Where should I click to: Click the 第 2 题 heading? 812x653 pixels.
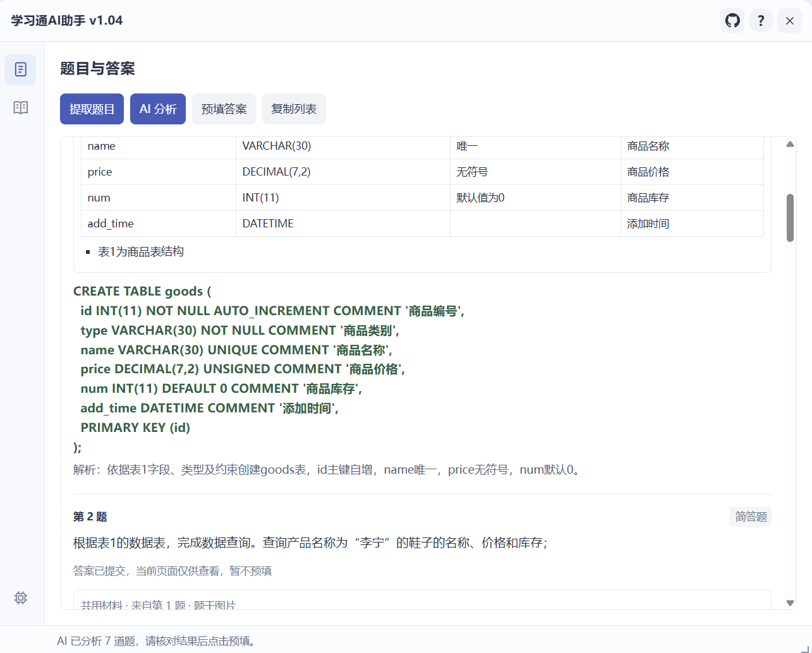coord(90,517)
